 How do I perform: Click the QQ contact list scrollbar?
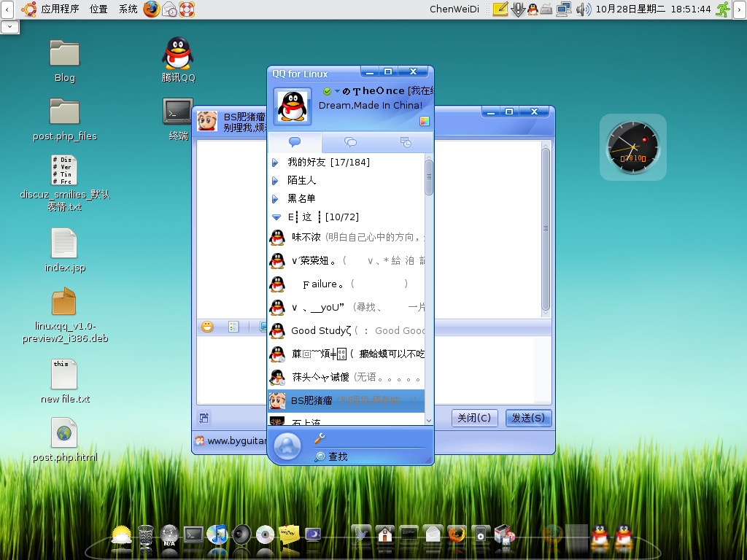click(x=429, y=177)
